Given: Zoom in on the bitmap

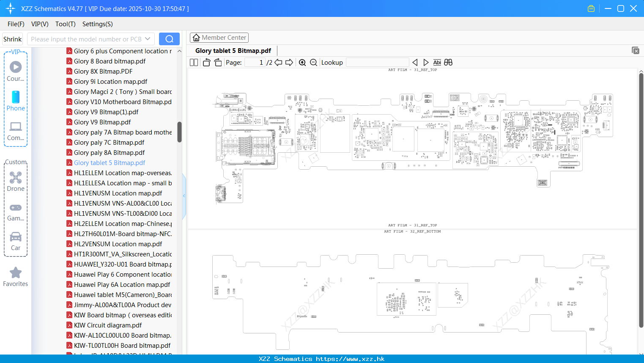Looking at the screenshot, I should pos(302,63).
